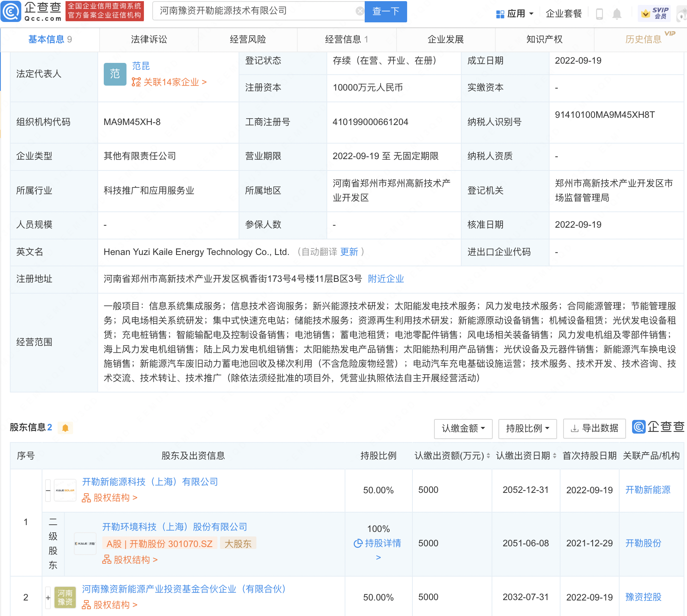
Task: Switch to 历史信息 VIP tab
Action: pos(643,39)
